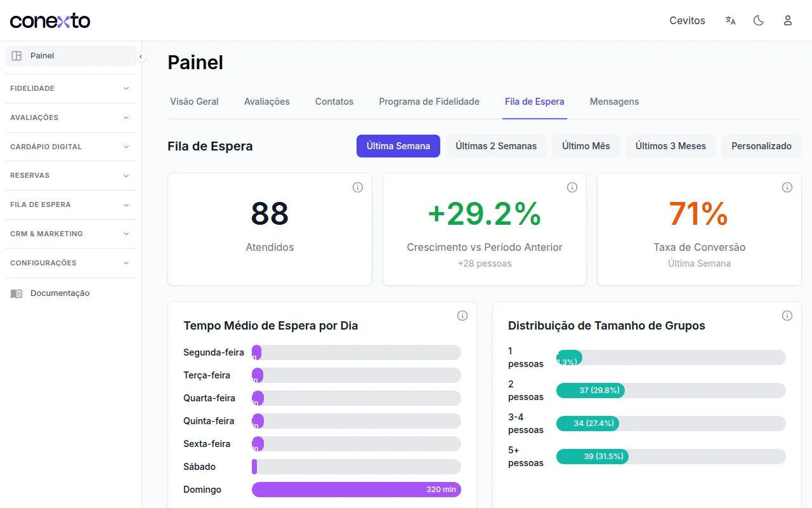812x508 pixels.
Task: Click the Painel dashboard icon
Action: tap(16, 56)
